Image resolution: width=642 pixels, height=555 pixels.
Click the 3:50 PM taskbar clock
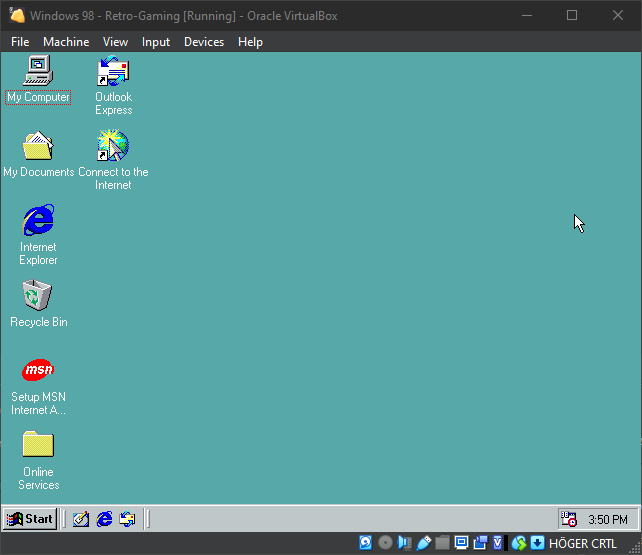(607, 520)
